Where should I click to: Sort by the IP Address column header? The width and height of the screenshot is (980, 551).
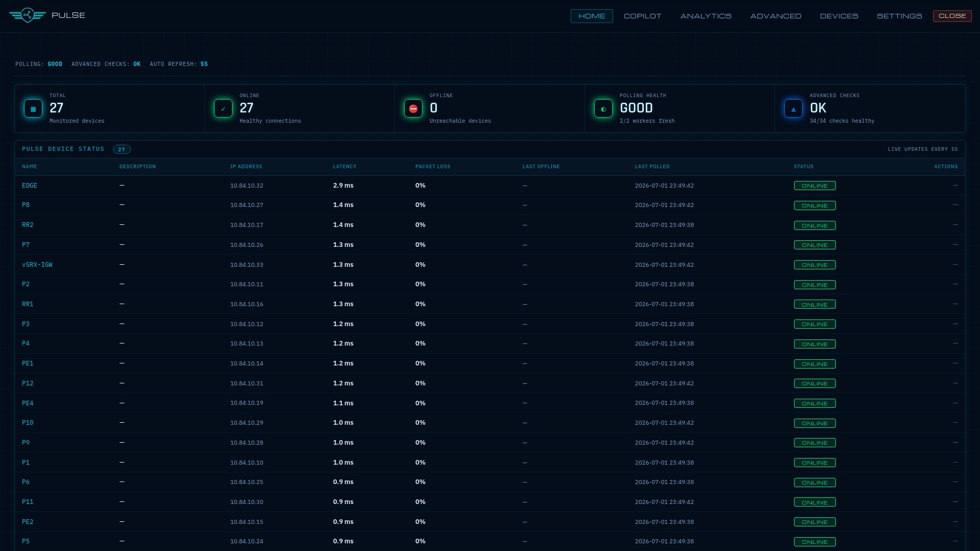tap(246, 167)
